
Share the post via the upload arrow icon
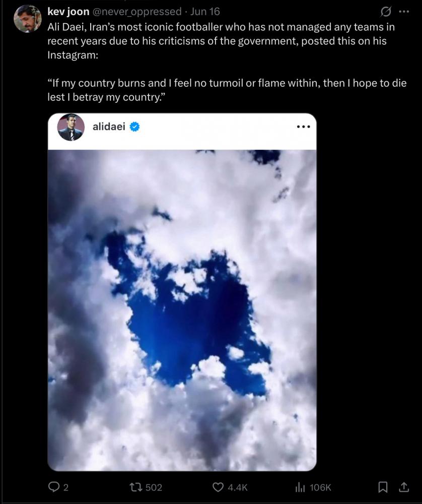pos(403,487)
